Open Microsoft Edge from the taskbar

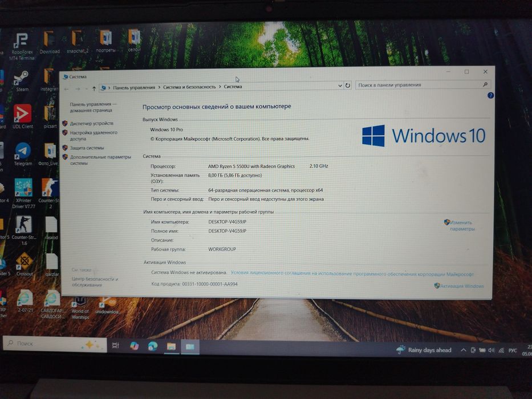coord(153,346)
